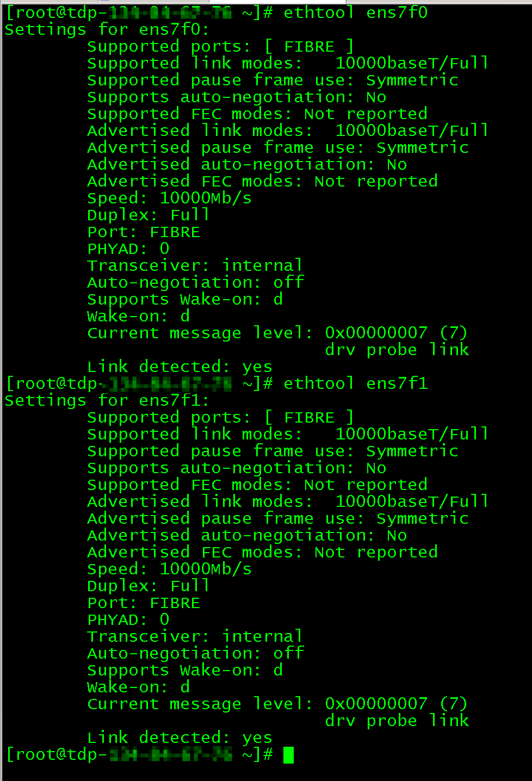Click "Advertised link modes" line under ens7f0
Viewport: 532px width, 781px height.
coord(287,131)
